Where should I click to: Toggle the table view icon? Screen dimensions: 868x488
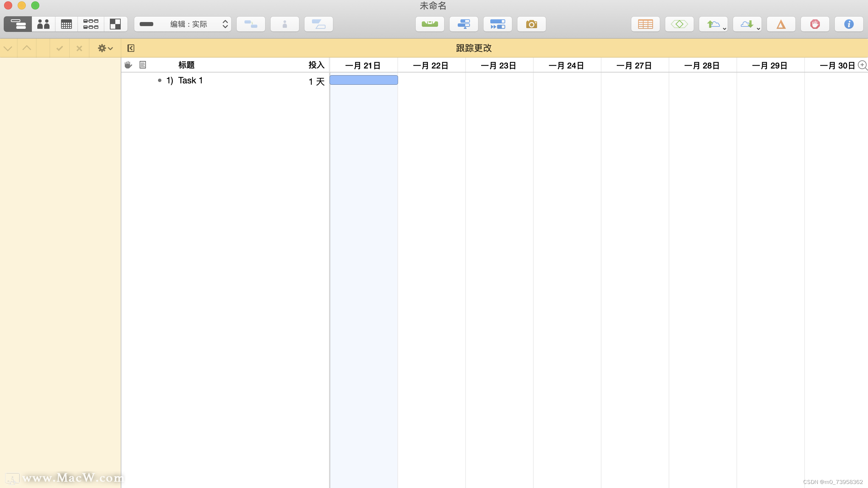pos(646,24)
